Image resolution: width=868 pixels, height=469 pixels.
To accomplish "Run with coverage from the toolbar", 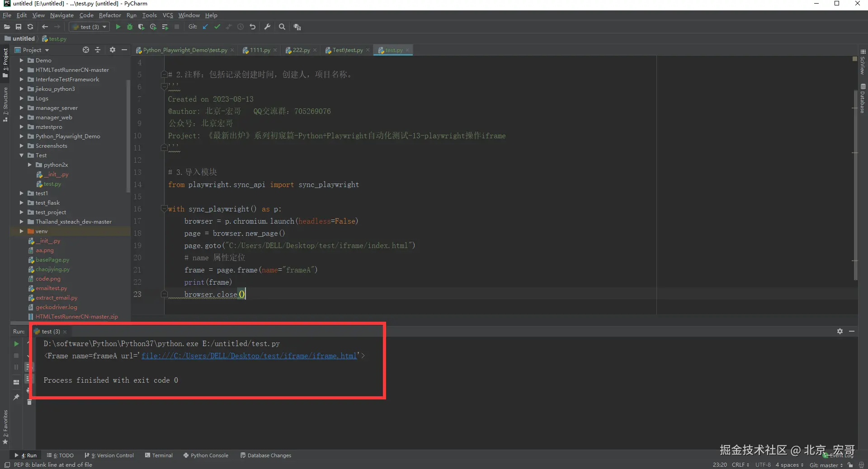I will [x=142, y=27].
